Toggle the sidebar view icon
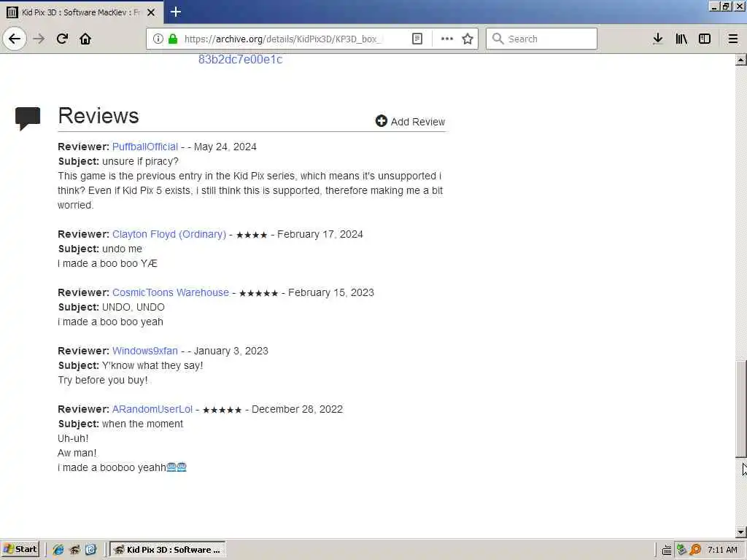 pos(705,39)
